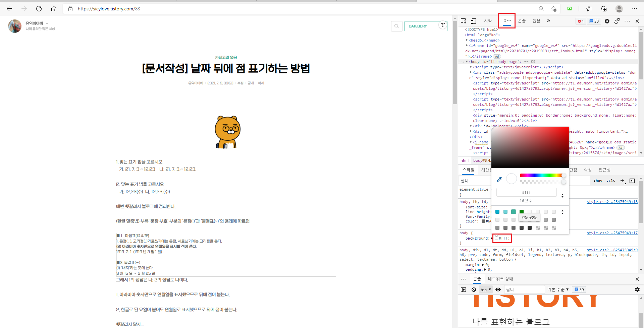This screenshot has width=644, height=328.
Task: Open the top context dropdown in console
Action: tap(486, 289)
